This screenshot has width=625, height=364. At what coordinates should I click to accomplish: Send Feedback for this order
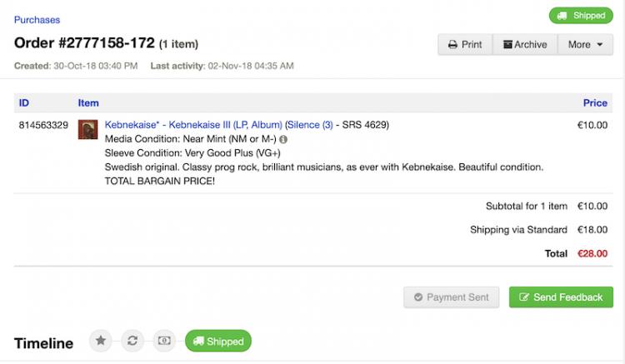click(x=561, y=297)
